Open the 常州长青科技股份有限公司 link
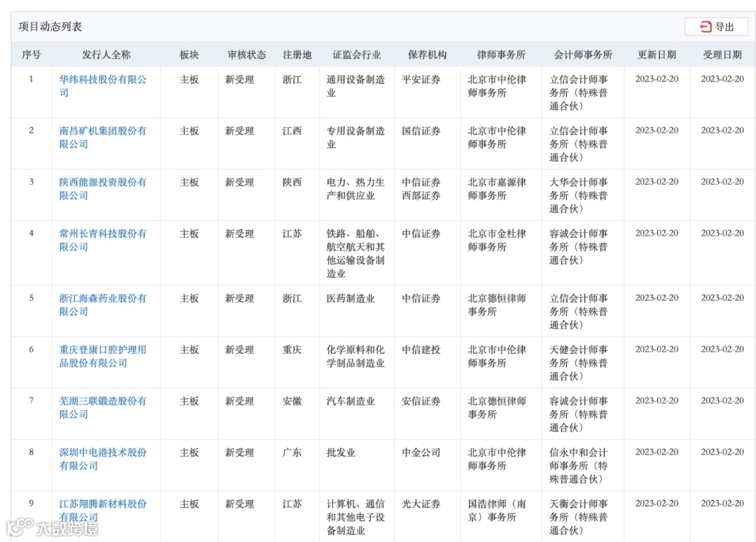Image resolution: width=756 pixels, height=542 pixels. tap(103, 241)
